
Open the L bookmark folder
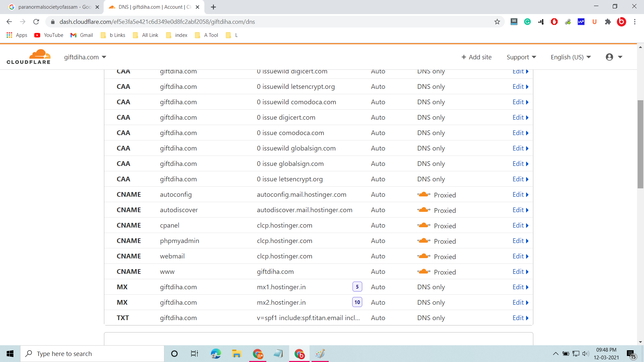[x=232, y=35]
